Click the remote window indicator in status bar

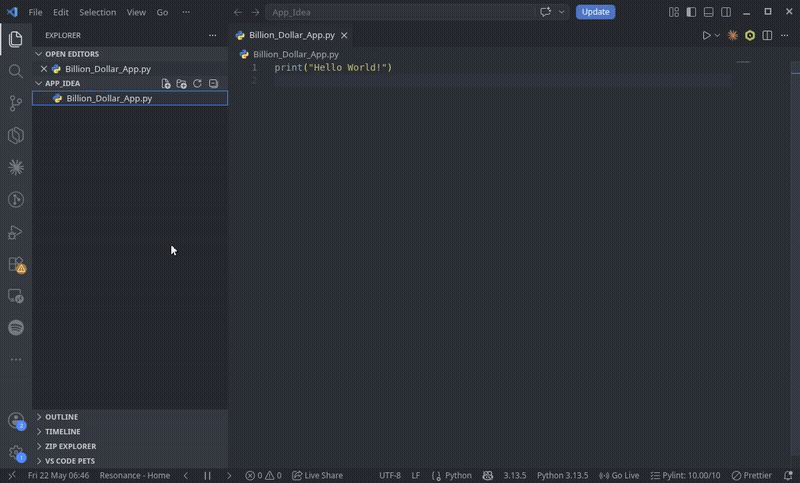pyautogui.click(x=12, y=475)
